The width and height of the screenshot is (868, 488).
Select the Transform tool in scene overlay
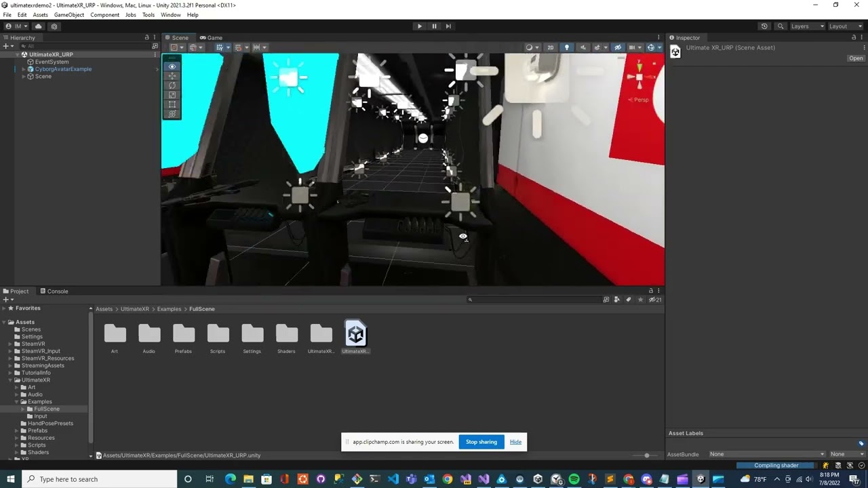(172, 114)
